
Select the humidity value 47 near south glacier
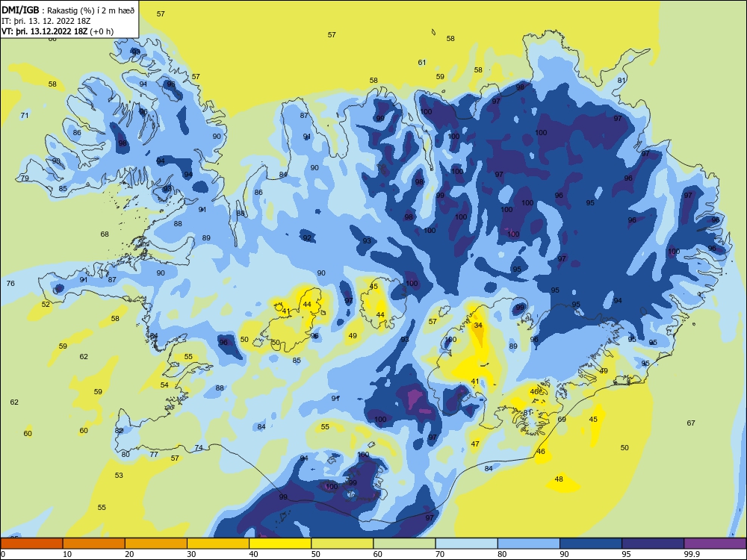(x=475, y=444)
